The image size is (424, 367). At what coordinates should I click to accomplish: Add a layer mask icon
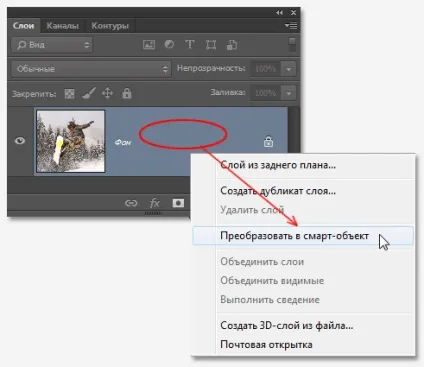point(178,203)
